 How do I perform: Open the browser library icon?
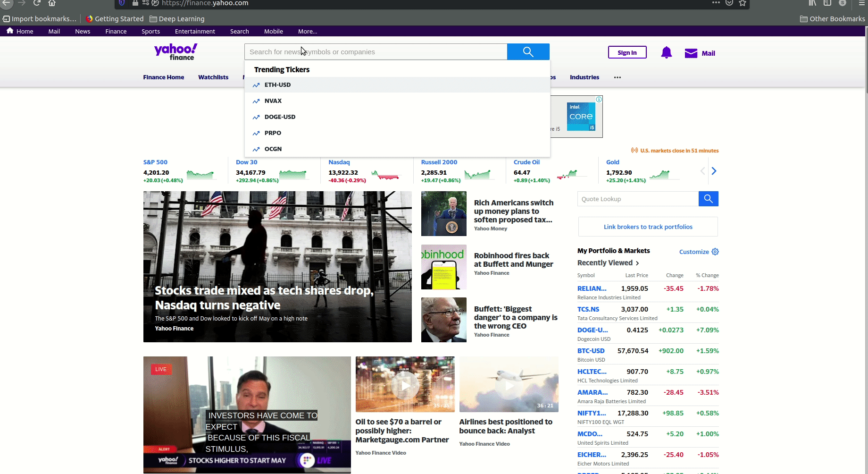click(x=812, y=3)
